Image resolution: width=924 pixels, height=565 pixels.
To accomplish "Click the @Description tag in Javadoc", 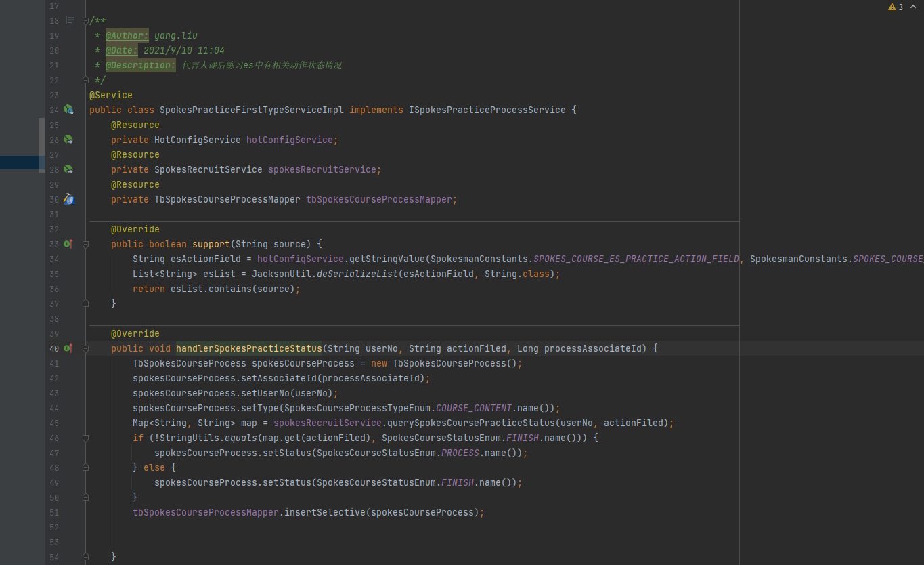I will (x=140, y=65).
